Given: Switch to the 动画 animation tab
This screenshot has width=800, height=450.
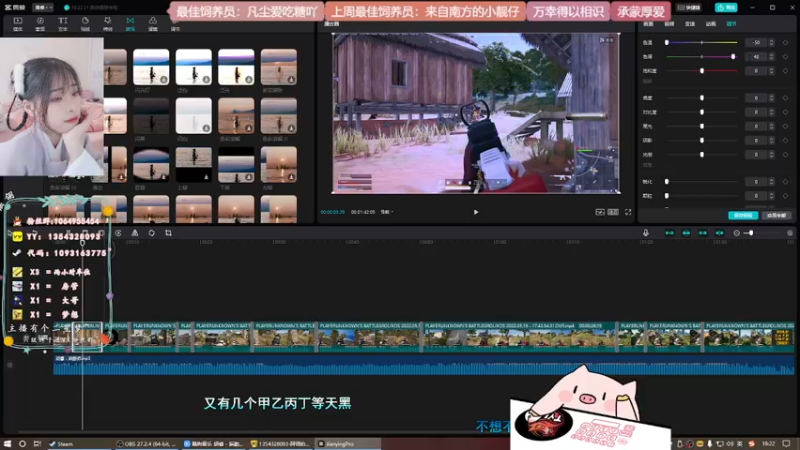Looking at the screenshot, I should (x=711, y=24).
